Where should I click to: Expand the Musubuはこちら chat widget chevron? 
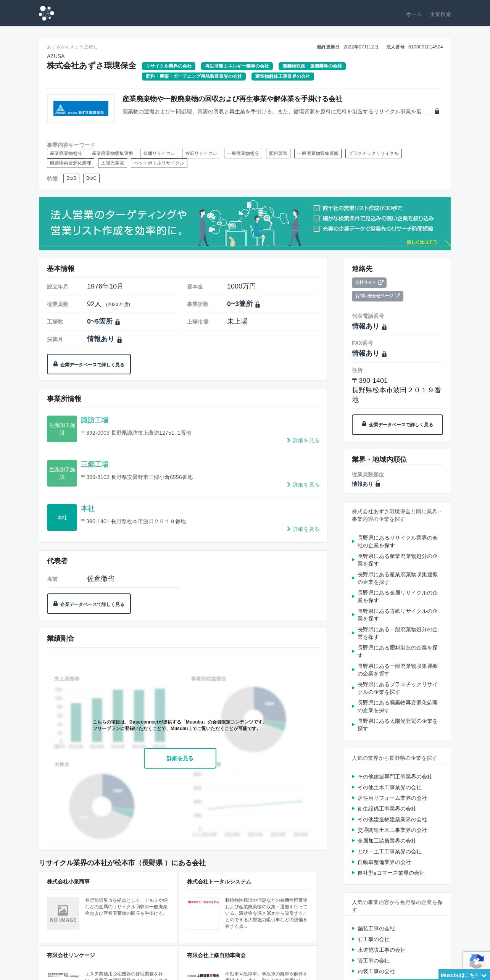click(484, 975)
